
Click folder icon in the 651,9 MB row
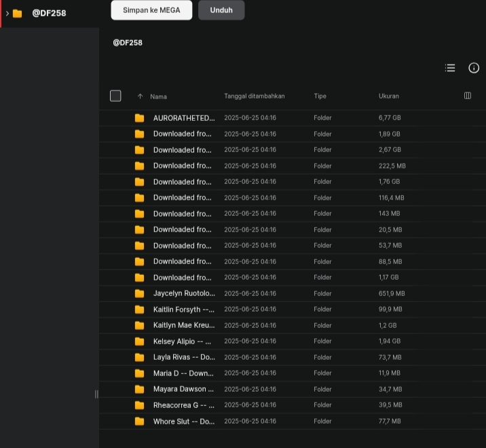(x=139, y=294)
